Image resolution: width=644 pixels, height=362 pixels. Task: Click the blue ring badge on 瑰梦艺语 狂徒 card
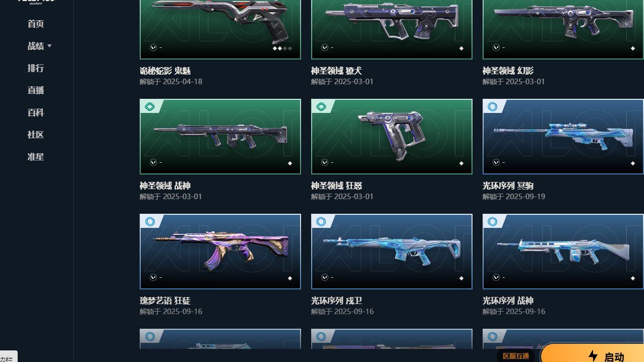click(x=149, y=221)
